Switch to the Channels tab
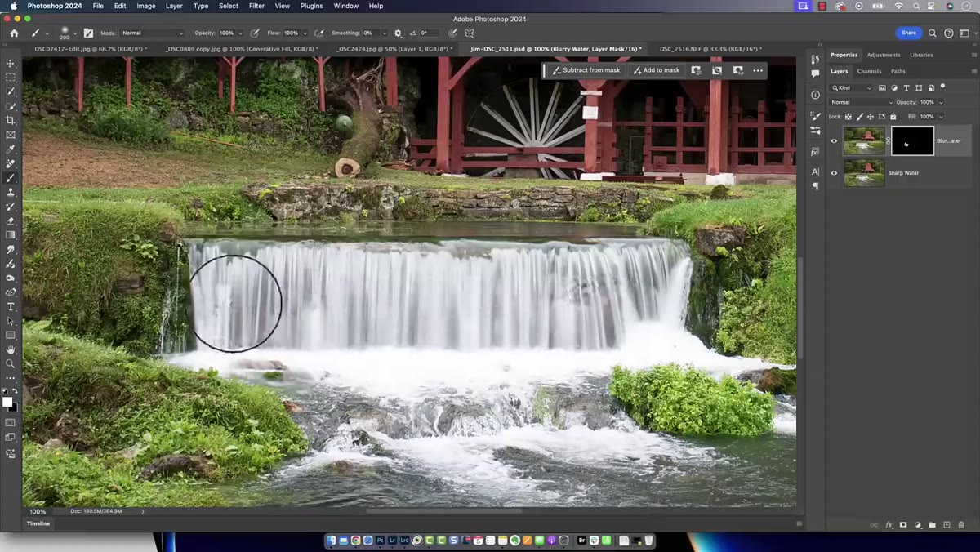The width and height of the screenshot is (980, 552). pyautogui.click(x=869, y=71)
